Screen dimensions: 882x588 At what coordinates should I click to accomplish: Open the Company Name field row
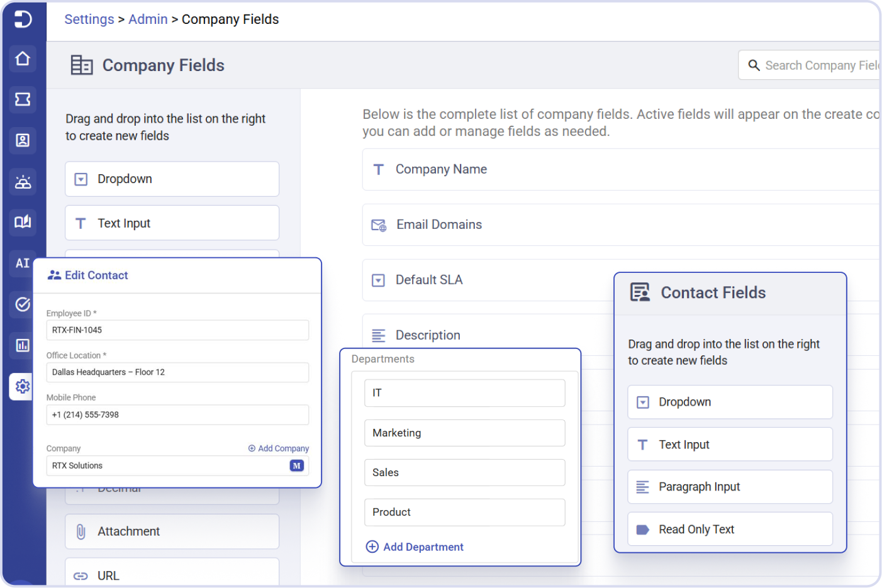[x=622, y=170]
